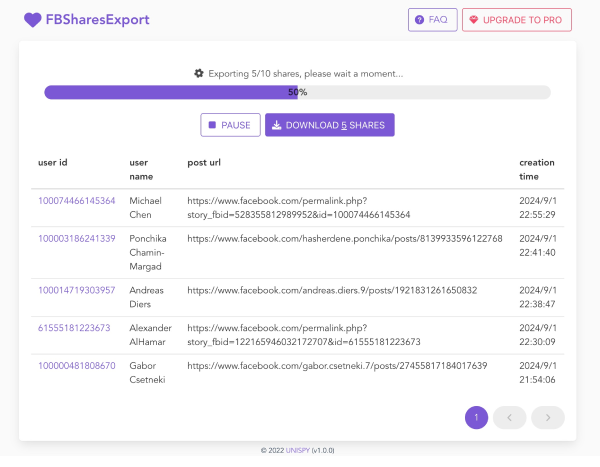
Task: Click the question mark icon in FAQ
Action: coord(419,20)
